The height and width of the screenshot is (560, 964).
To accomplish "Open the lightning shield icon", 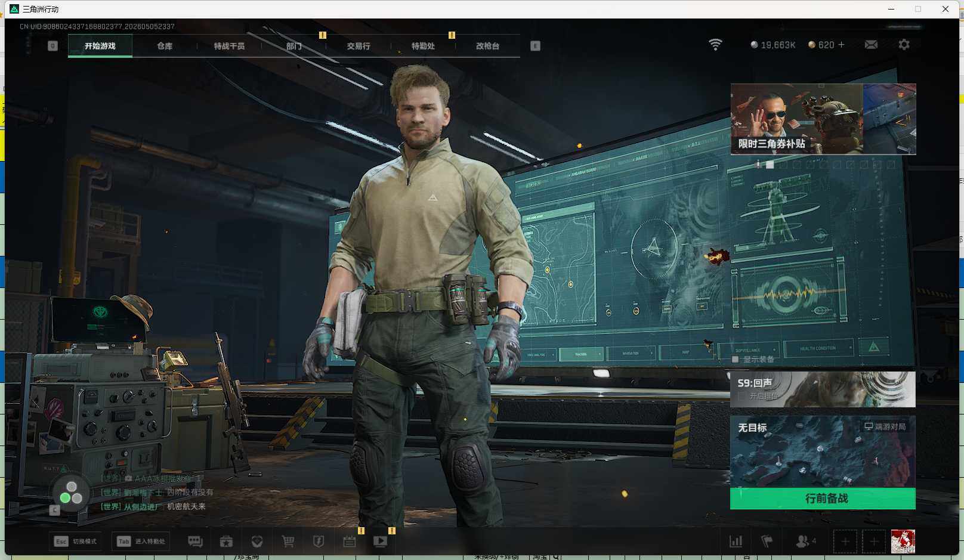I will 319,542.
